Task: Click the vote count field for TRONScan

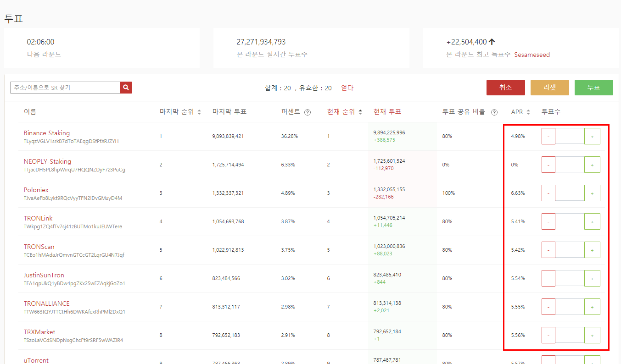Action: pos(570,250)
